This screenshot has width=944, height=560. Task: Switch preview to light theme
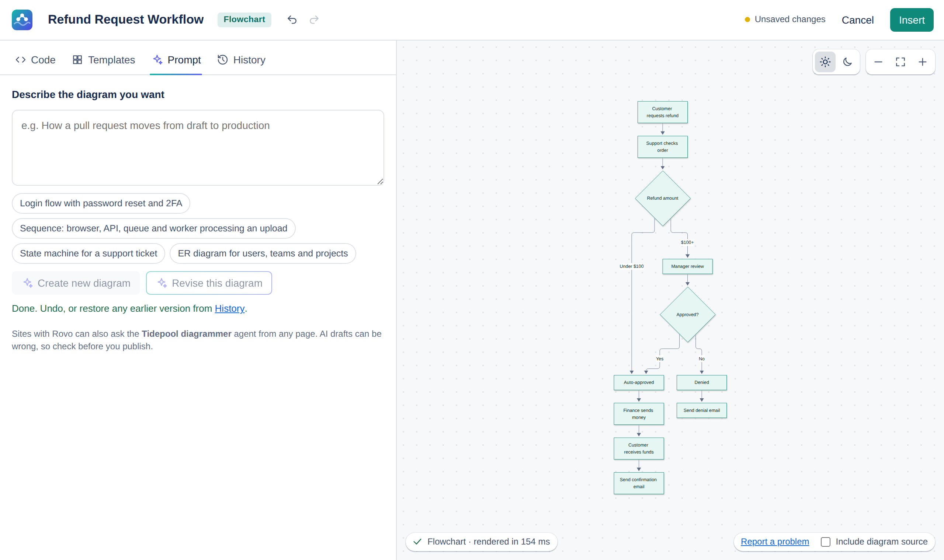point(825,62)
